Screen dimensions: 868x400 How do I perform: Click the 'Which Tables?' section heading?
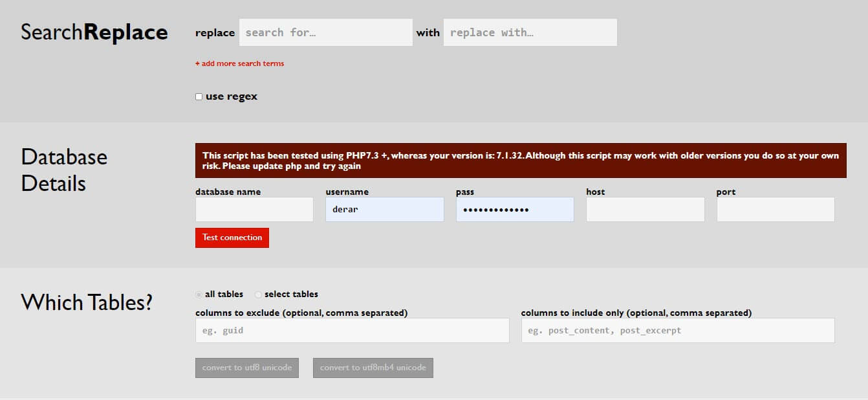87,302
